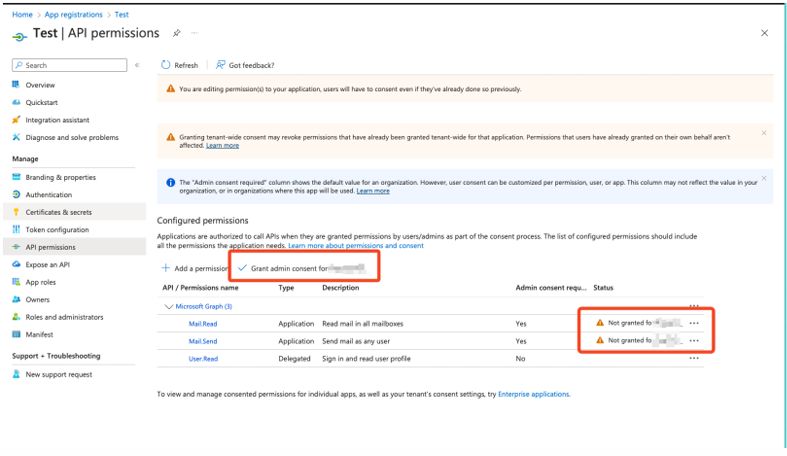The height and width of the screenshot is (456, 787).
Task: Open Learn more in tenant-wide consent warning
Action: [222, 145]
